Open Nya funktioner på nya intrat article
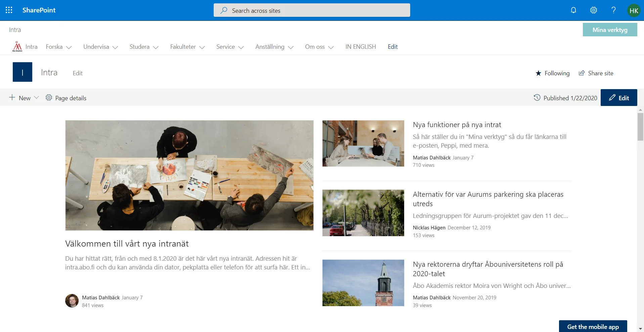The width and height of the screenshot is (644, 332). [457, 125]
